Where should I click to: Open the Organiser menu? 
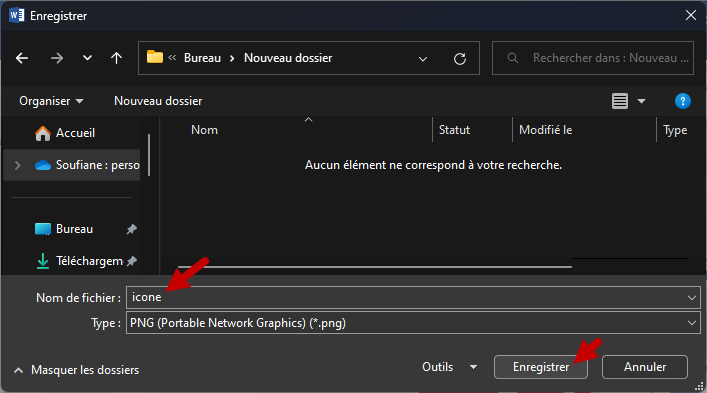coord(51,101)
